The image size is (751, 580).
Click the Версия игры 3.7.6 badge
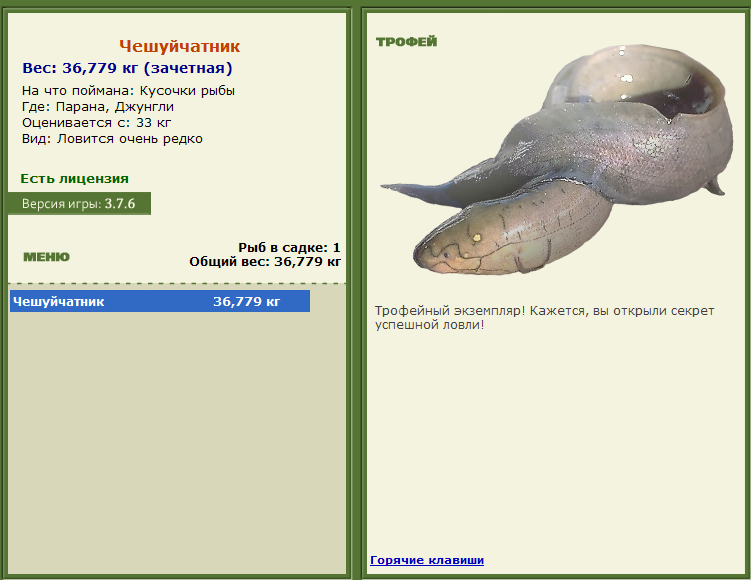pos(79,203)
